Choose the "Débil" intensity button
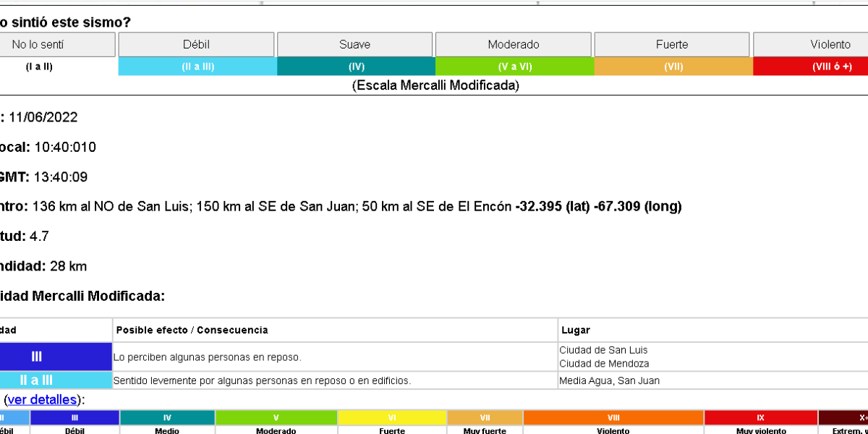The width and height of the screenshot is (868, 434). point(197,44)
